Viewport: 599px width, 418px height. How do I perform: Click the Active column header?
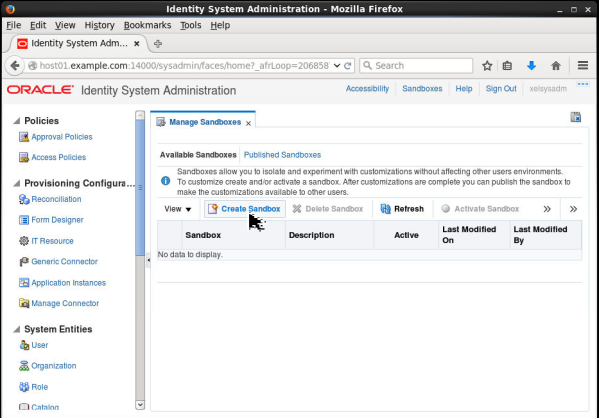coord(406,235)
